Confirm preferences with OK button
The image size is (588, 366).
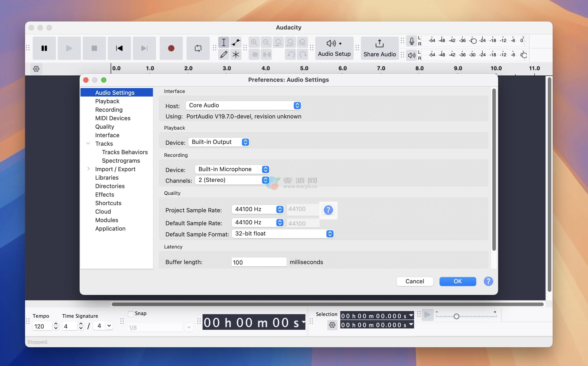tap(458, 281)
